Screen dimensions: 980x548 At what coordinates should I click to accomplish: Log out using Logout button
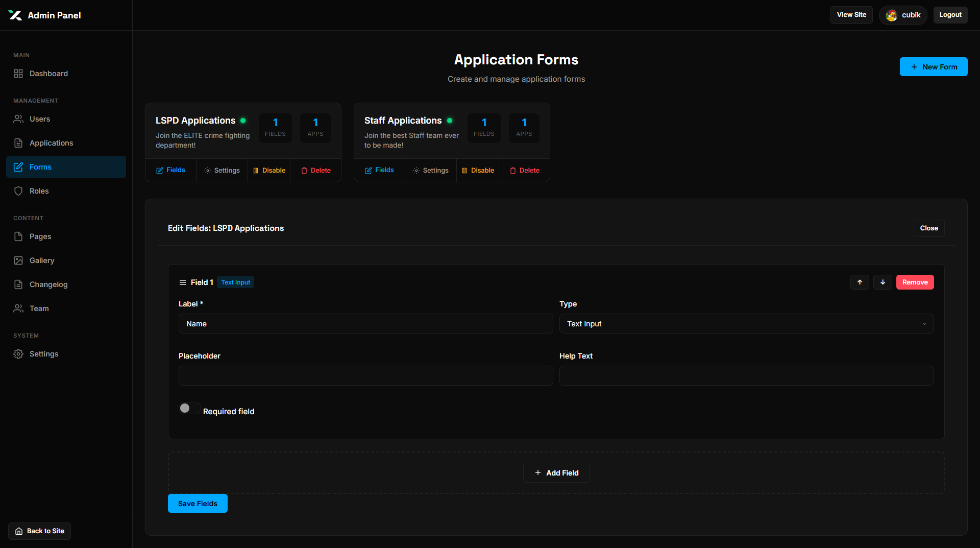tap(950, 15)
